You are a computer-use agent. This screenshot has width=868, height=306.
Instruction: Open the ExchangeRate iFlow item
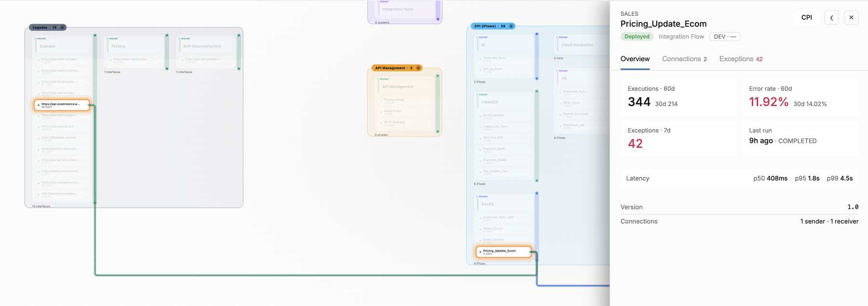504,116
